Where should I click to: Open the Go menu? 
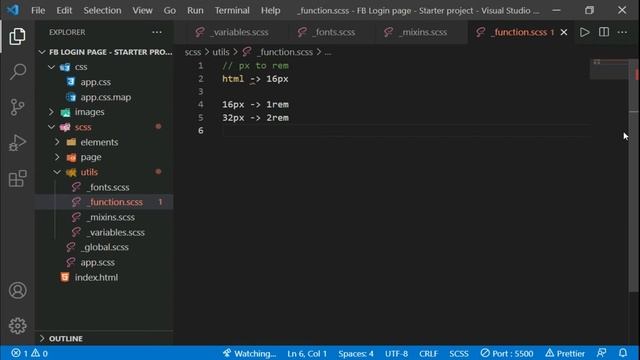pyautogui.click(x=169, y=10)
